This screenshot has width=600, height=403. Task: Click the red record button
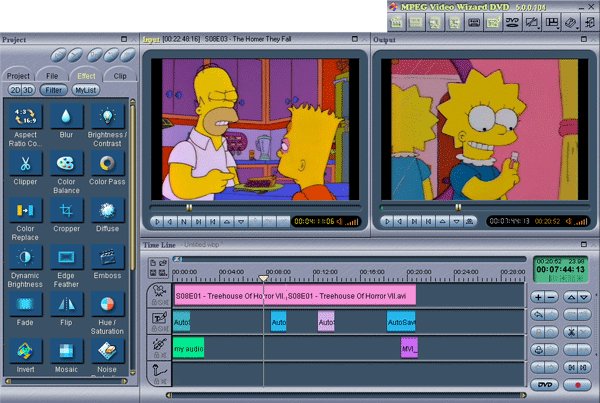577,385
